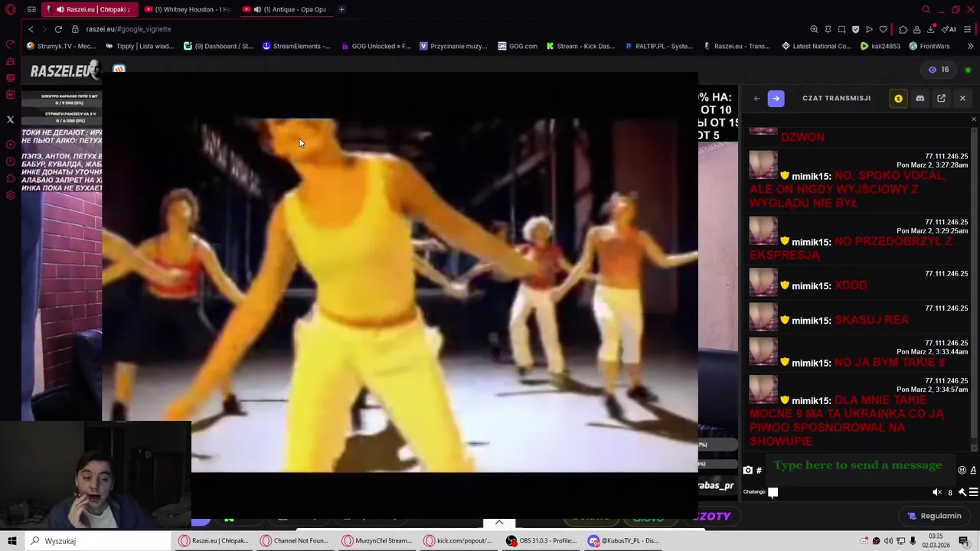The image size is (980, 551).
Task: Close the Czat Transmisji panel
Action: click(962, 98)
